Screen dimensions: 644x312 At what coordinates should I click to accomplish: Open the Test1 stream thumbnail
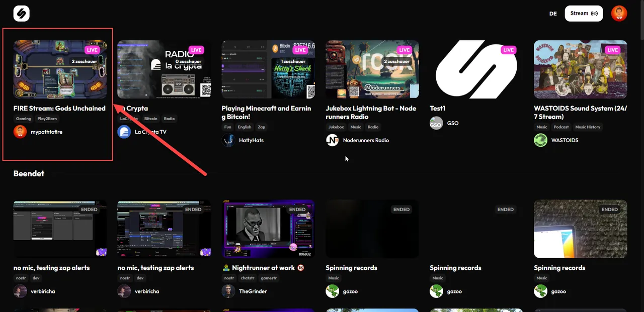click(x=476, y=69)
